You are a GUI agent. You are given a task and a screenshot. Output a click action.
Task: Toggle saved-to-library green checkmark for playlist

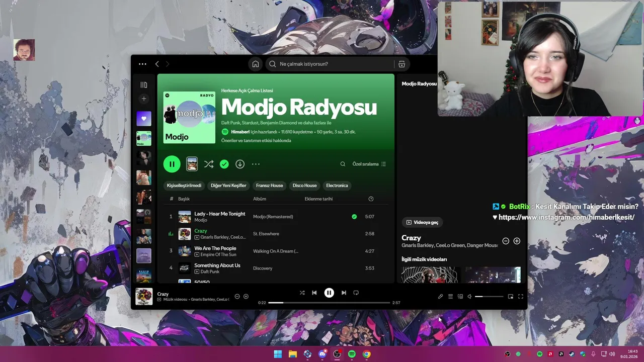[x=224, y=164]
